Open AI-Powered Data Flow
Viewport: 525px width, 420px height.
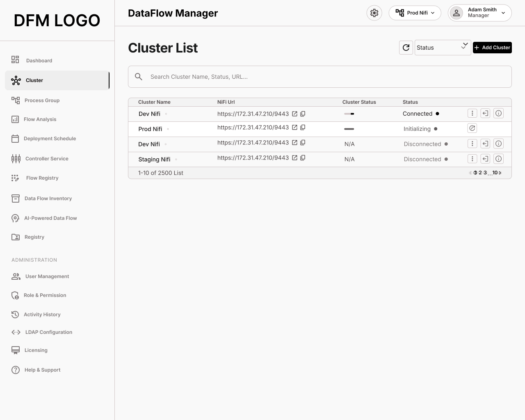pyautogui.click(x=44, y=218)
